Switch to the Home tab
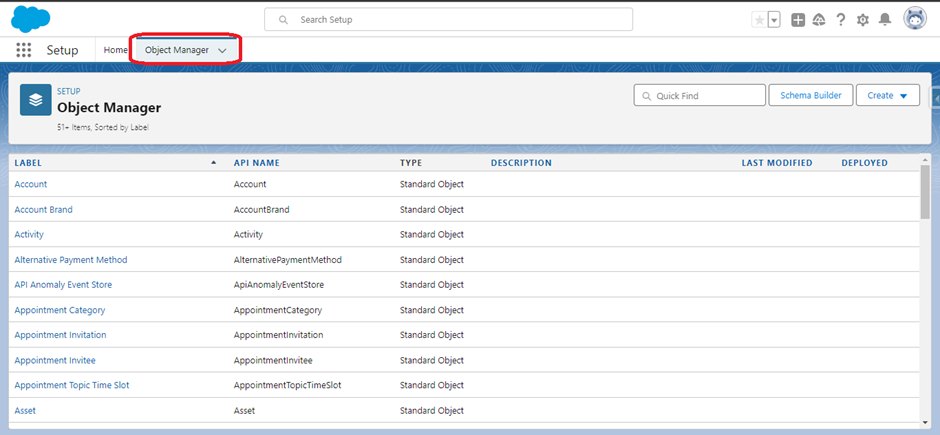 (x=115, y=50)
